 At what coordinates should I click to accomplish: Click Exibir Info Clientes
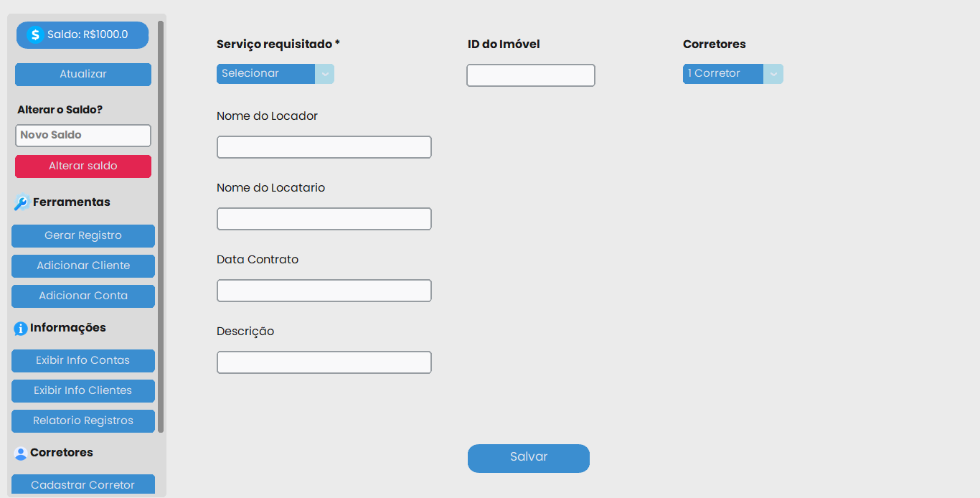(x=83, y=390)
